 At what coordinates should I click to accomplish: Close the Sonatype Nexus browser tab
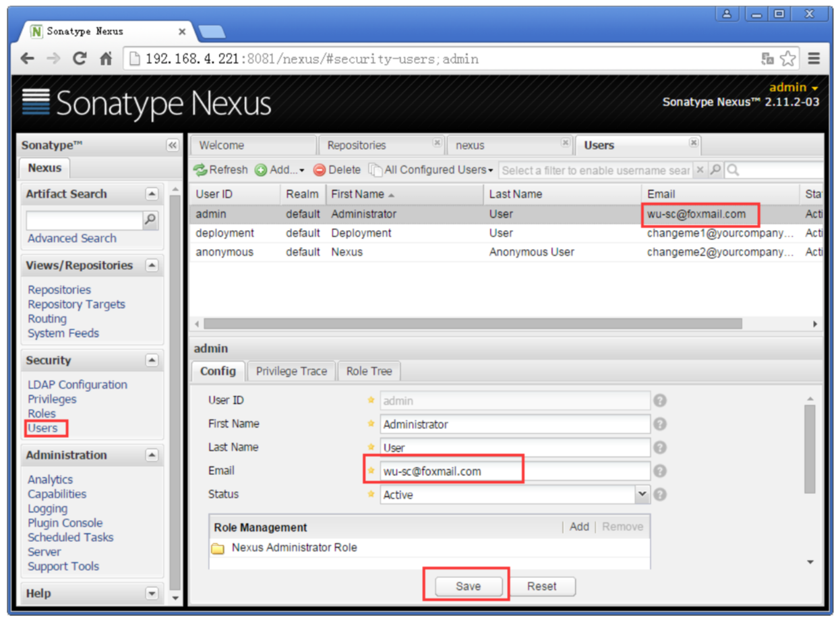tap(182, 32)
